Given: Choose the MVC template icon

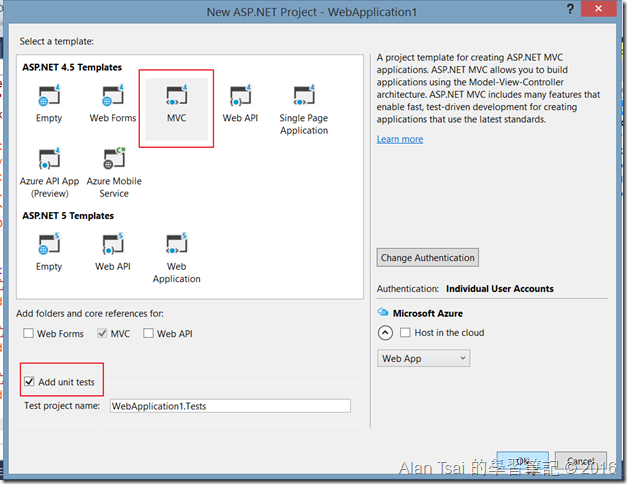Looking at the screenshot, I should click(x=176, y=96).
